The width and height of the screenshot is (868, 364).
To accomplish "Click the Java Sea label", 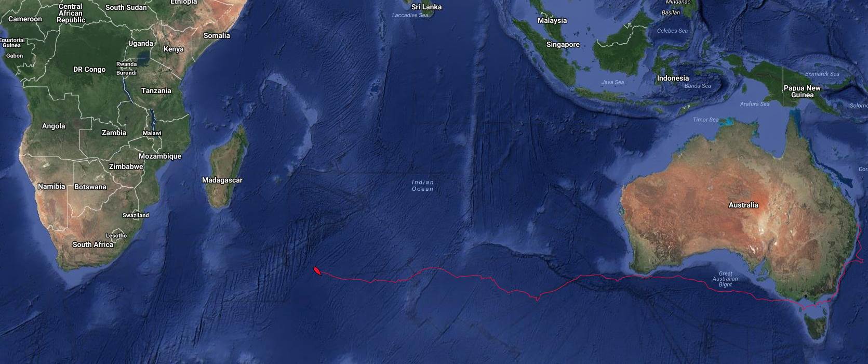I will click(612, 83).
